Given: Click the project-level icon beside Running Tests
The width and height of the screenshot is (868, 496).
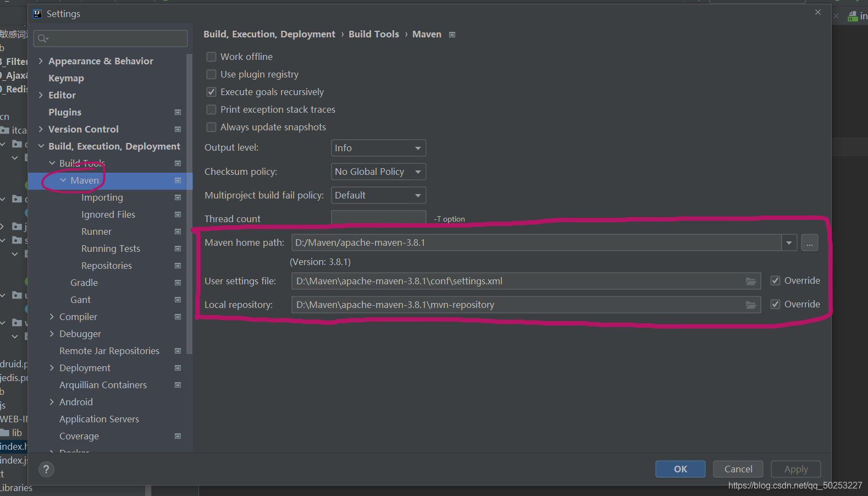Looking at the screenshot, I should (178, 249).
